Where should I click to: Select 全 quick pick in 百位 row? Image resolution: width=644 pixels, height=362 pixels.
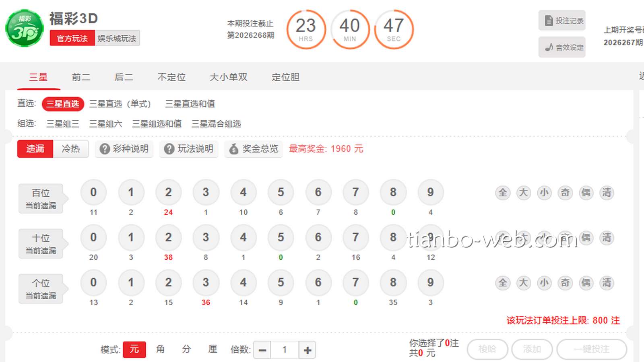pyautogui.click(x=503, y=193)
